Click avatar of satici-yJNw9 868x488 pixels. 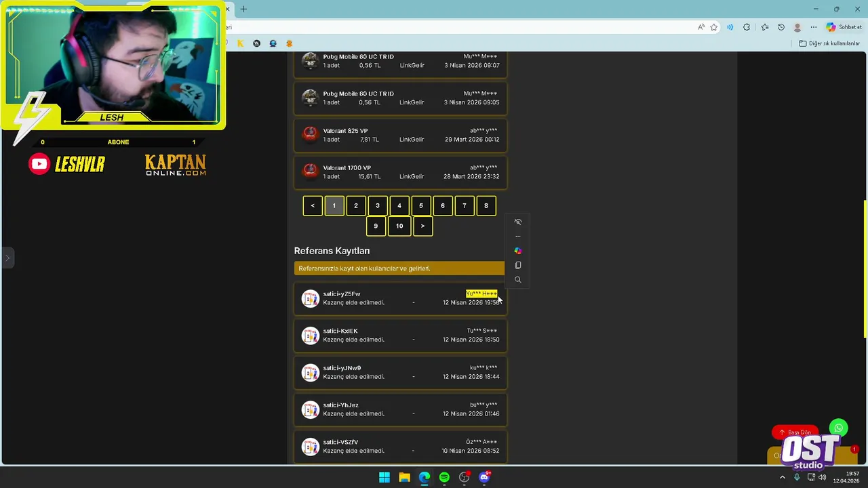coord(310,373)
